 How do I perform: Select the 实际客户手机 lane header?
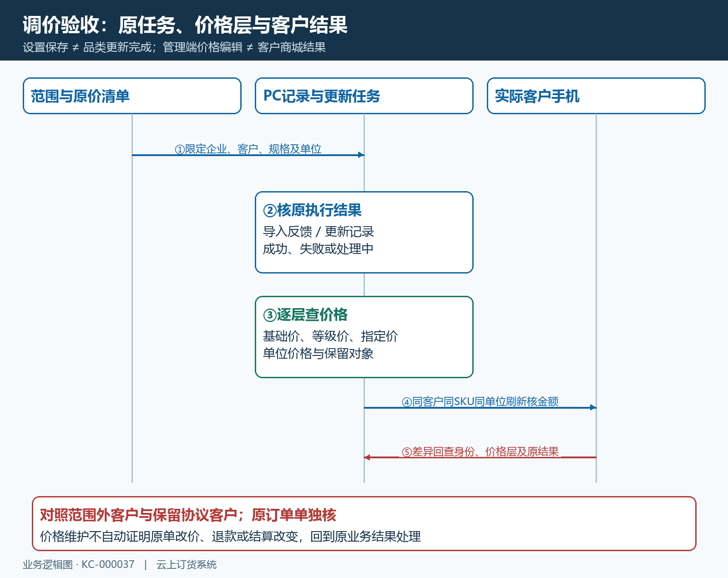(x=596, y=96)
